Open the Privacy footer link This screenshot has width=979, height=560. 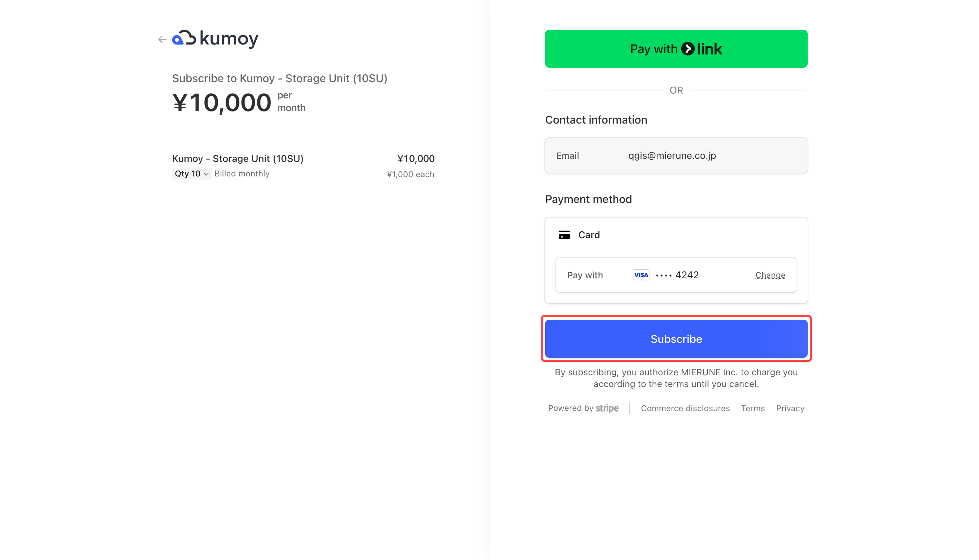790,408
